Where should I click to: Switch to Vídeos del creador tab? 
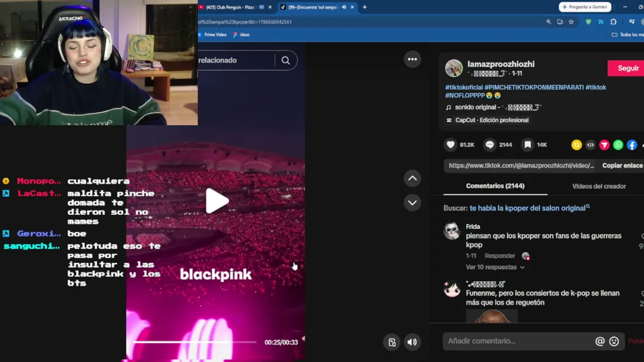point(599,186)
